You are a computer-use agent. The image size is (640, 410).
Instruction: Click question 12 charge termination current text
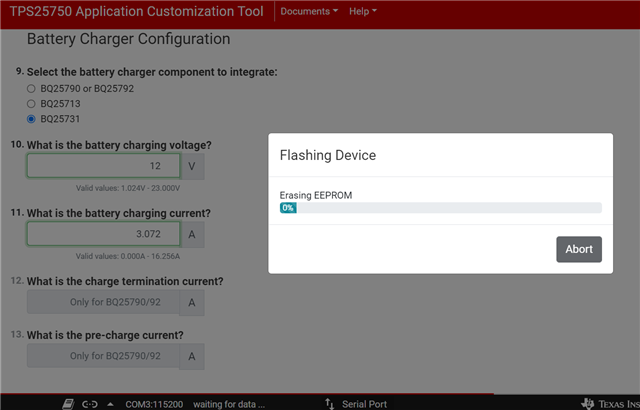(x=125, y=281)
